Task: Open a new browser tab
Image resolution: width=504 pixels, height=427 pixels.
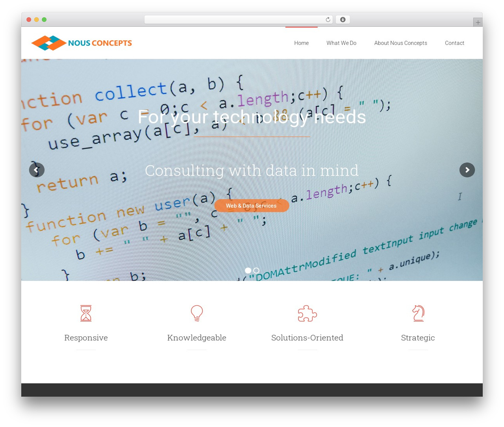Action: pos(478,22)
